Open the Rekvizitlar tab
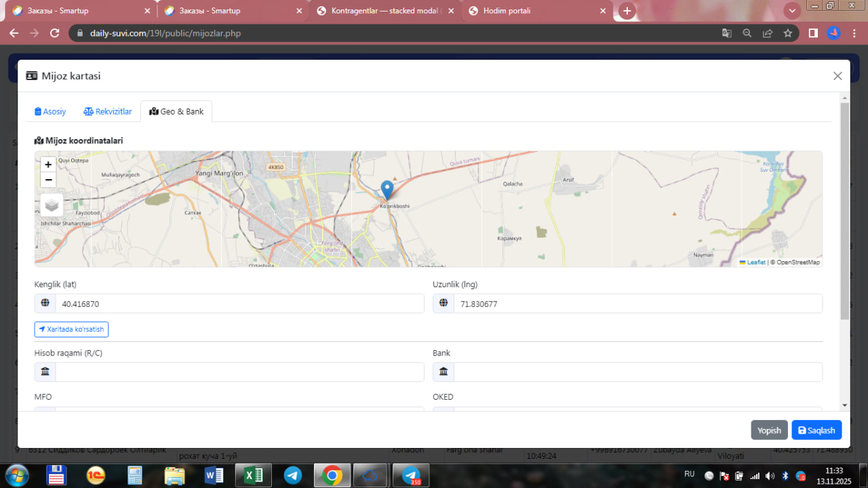 (x=108, y=111)
